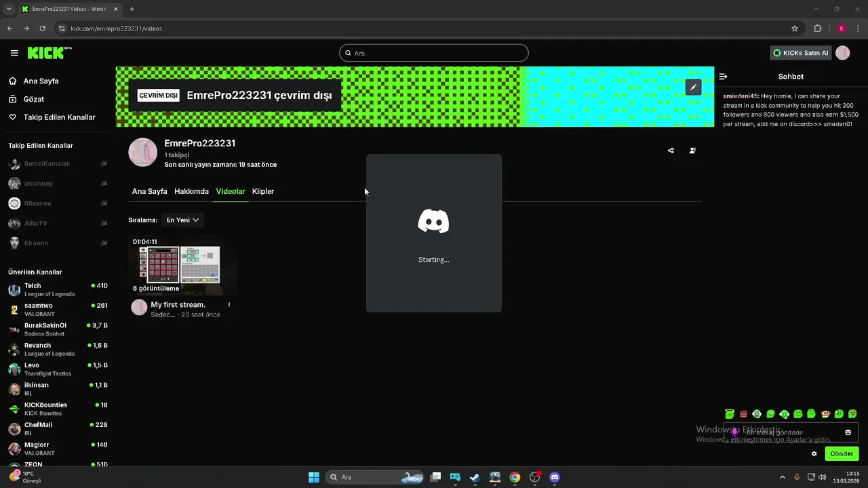The height and width of the screenshot is (488, 868).
Task: Open Google Chrome from the taskbar
Action: click(515, 477)
